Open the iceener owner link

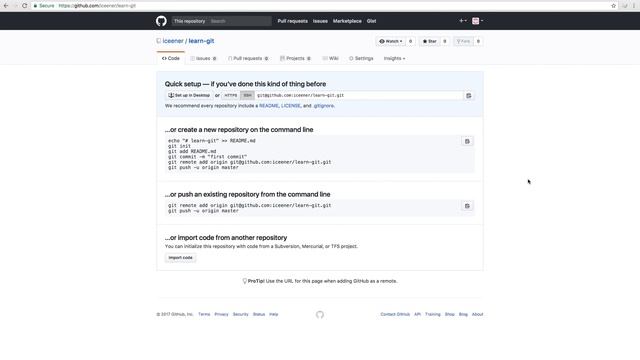(173, 41)
